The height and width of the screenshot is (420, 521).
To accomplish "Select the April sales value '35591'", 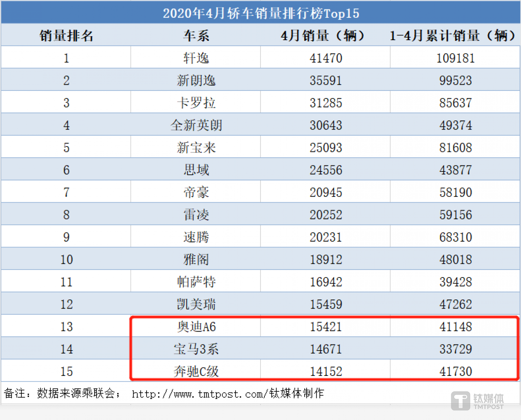I will [326, 80].
